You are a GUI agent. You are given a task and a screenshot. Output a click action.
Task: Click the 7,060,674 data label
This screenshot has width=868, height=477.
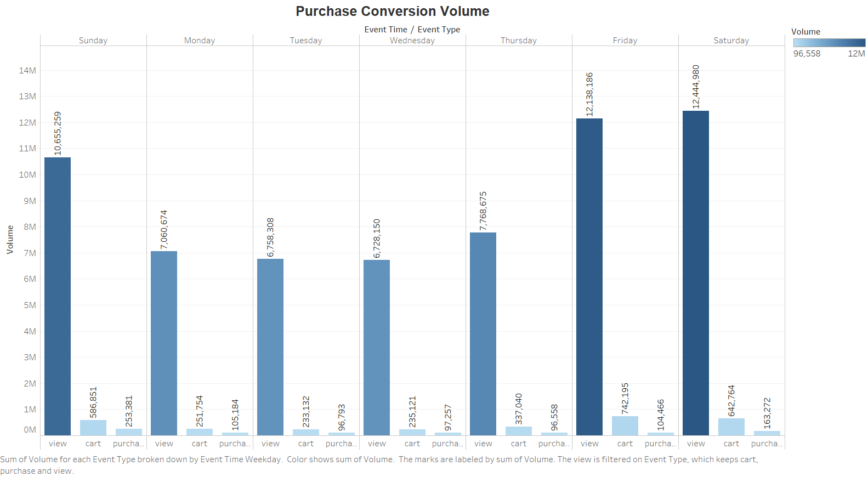click(164, 230)
